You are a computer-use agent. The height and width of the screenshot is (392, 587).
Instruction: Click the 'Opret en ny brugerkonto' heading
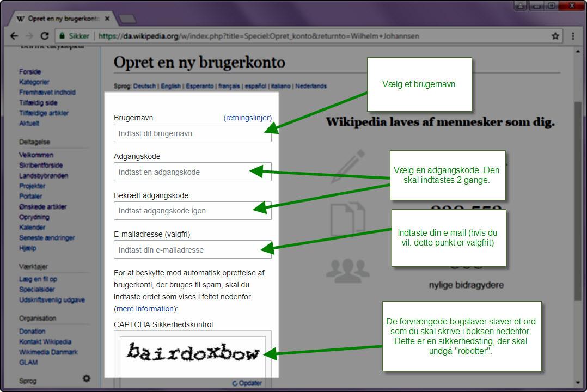pyautogui.click(x=199, y=62)
